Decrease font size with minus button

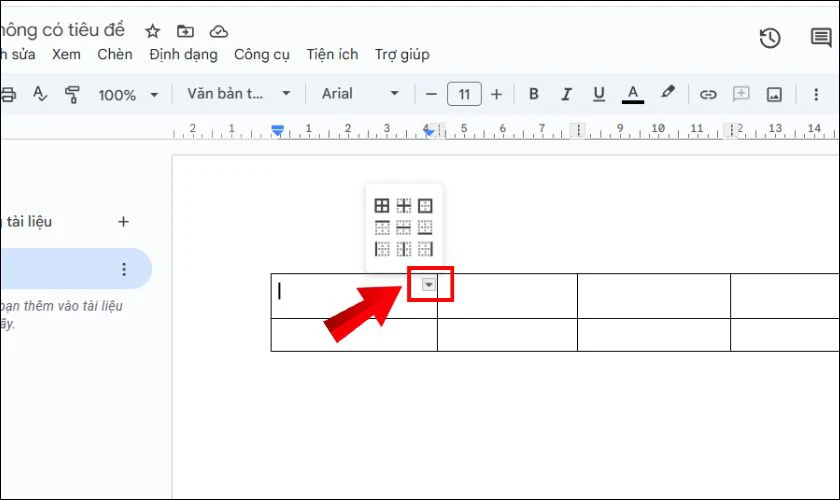(x=431, y=94)
